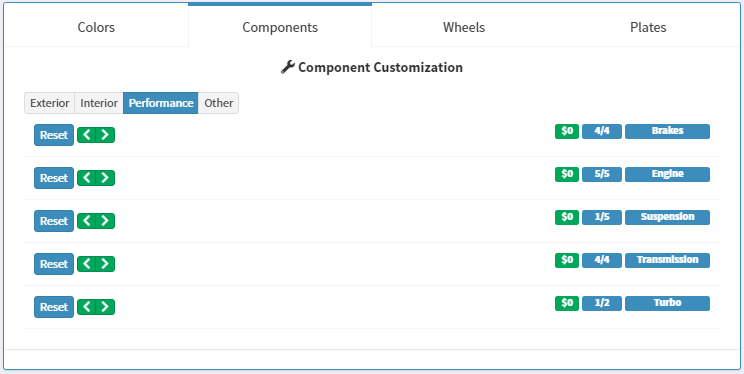Open the Wheels tab
The height and width of the screenshot is (374, 744).
[x=464, y=27]
